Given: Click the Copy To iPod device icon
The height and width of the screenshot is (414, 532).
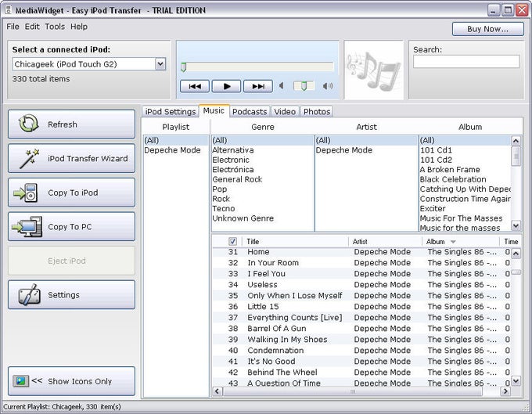Looking at the screenshot, I should [x=26, y=193].
